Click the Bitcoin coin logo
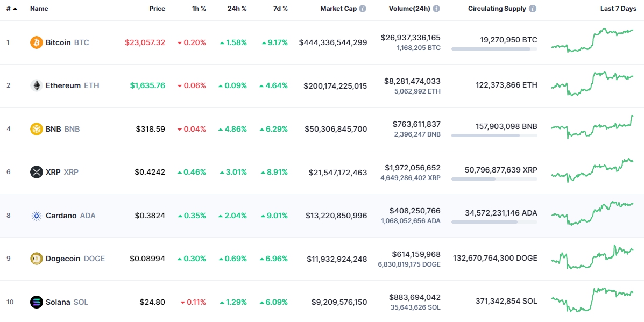Screen dimensions: 644x322 click(x=37, y=42)
